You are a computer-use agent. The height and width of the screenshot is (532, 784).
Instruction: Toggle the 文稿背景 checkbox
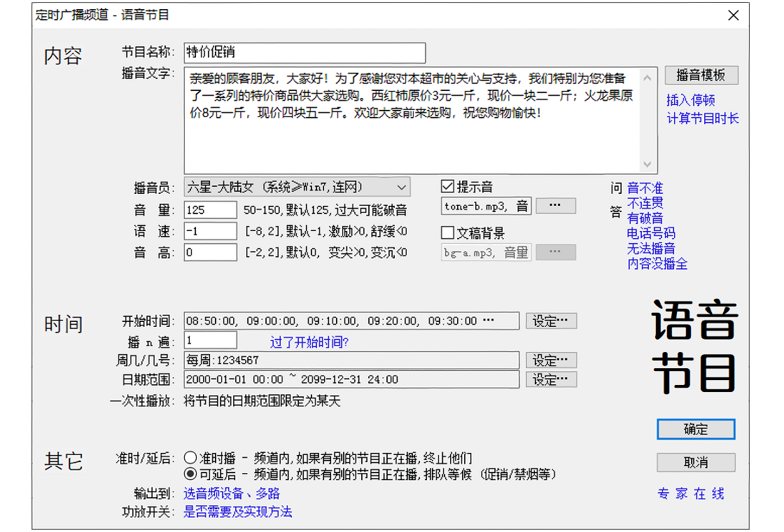click(x=448, y=233)
